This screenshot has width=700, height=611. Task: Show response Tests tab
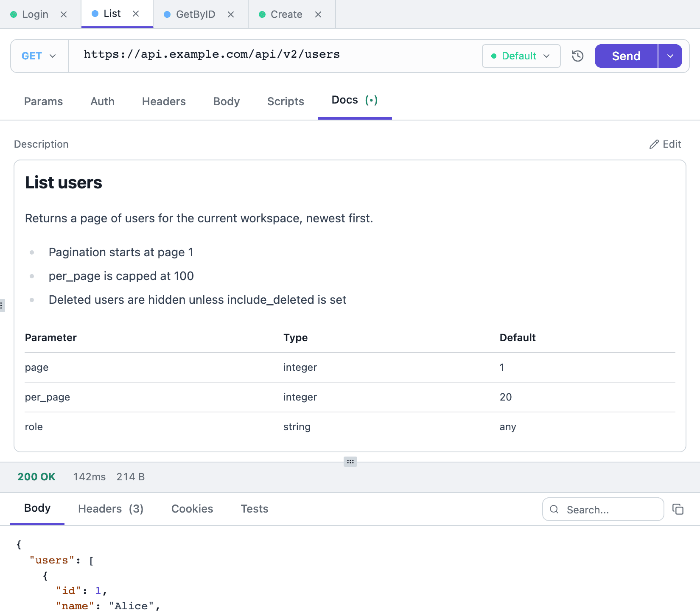coord(255,509)
